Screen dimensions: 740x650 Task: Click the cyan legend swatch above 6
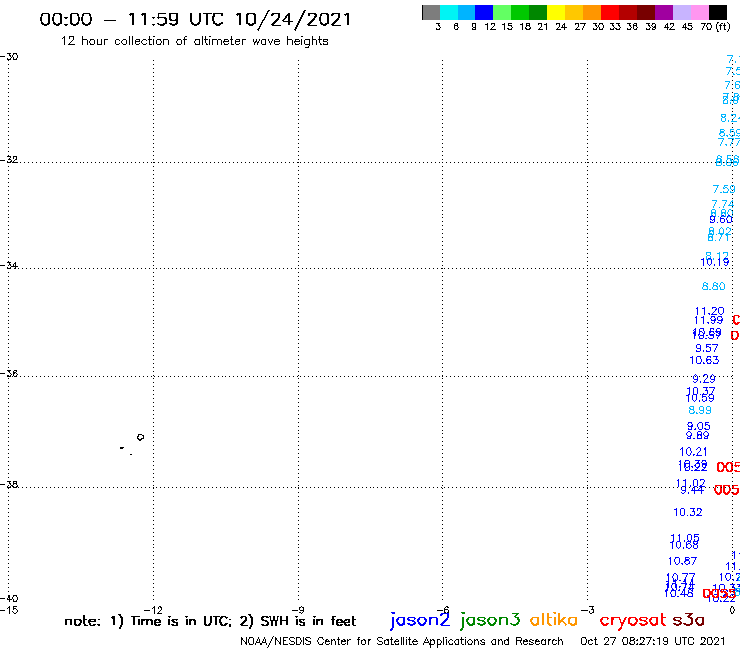(x=449, y=12)
